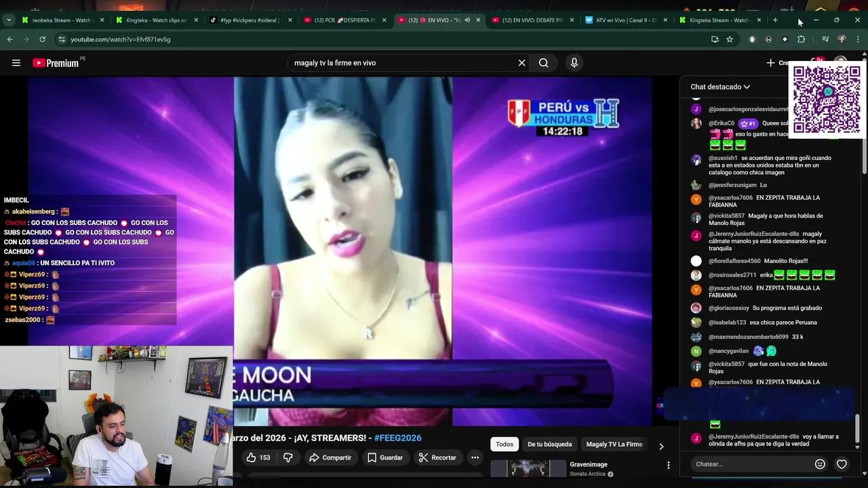The width and height of the screenshot is (868, 488).
Task: Open @suxoish1 chat author name
Action: [x=723, y=158]
